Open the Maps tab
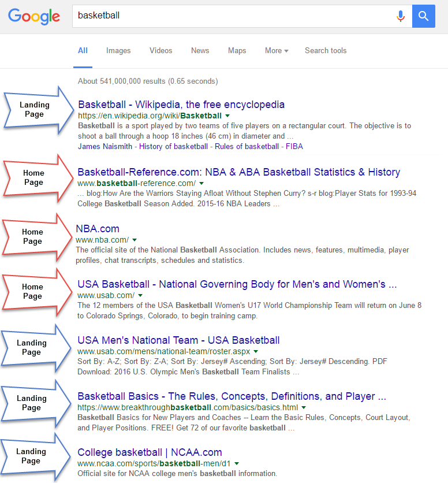 pyautogui.click(x=237, y=51)
